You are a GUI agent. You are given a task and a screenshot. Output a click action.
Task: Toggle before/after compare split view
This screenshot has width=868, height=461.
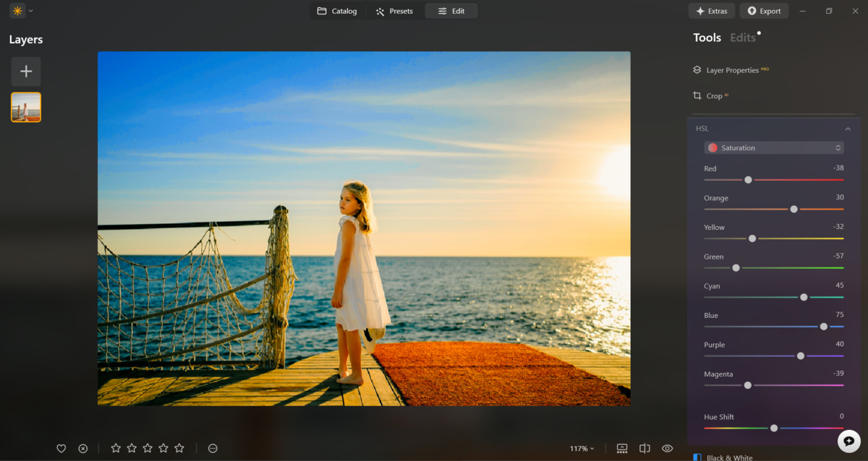pyautogui.click(x=644, y=449)
